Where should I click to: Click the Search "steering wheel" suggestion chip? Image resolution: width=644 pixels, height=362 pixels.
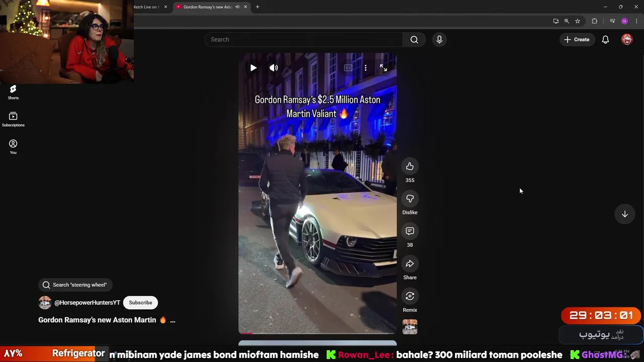coord(75,285)
